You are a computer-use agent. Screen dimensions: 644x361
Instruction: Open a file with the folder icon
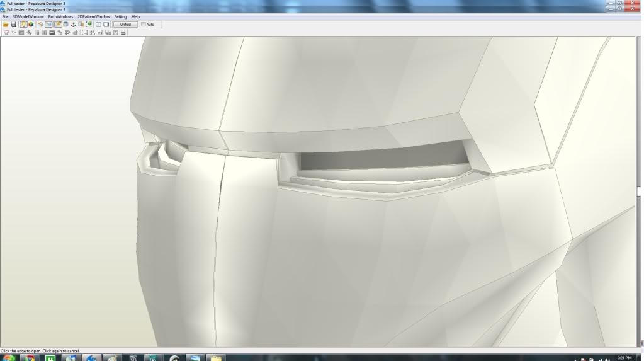click(x=6, y=25)
